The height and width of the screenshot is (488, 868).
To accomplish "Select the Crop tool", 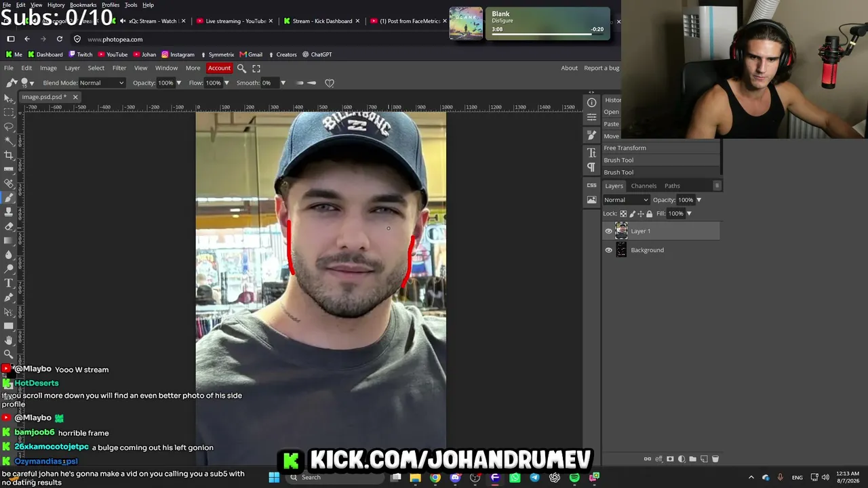I will click(9, 155).
